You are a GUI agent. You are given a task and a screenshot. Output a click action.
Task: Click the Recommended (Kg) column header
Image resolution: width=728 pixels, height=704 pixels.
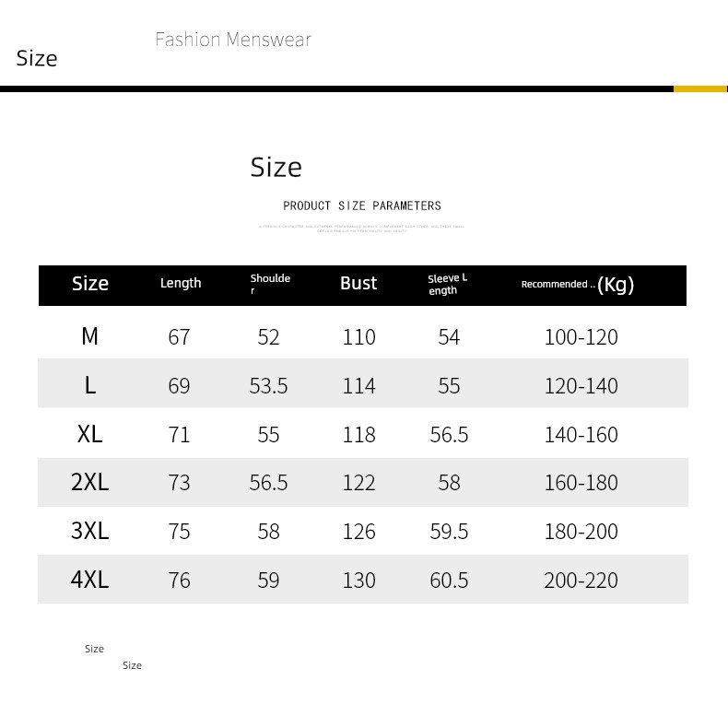click(578, 284)
